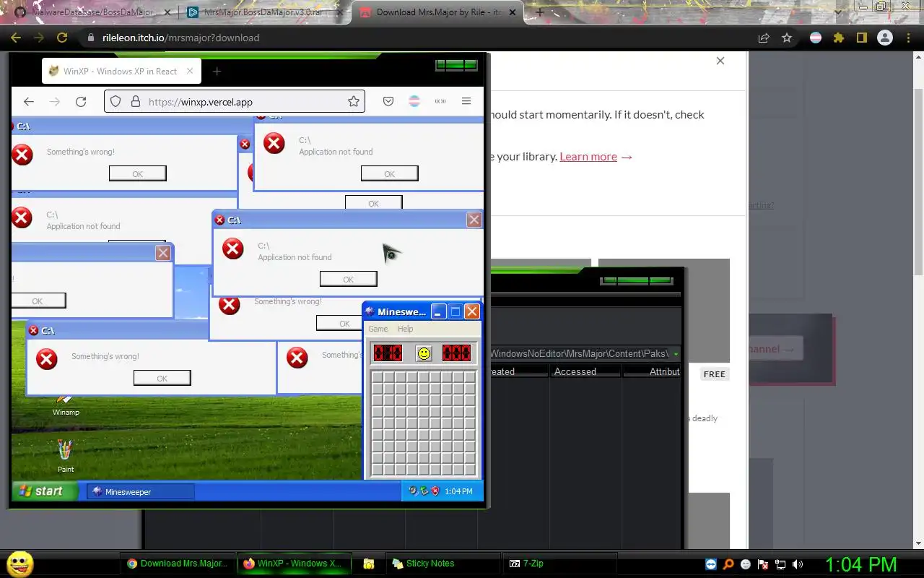Share this page from the Chrome address bar
The height and width of the screenshot is (578, 924).
coord(763,38)
